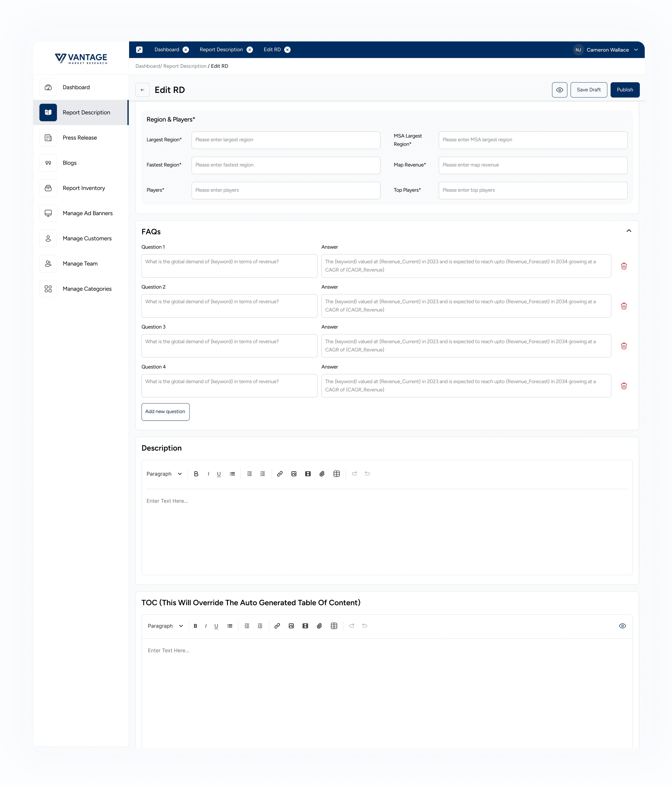Collapse the FAQs section chevron
The height and width of the screenshot is (785, 672).
pyautogui.click(x=628, y=231)
